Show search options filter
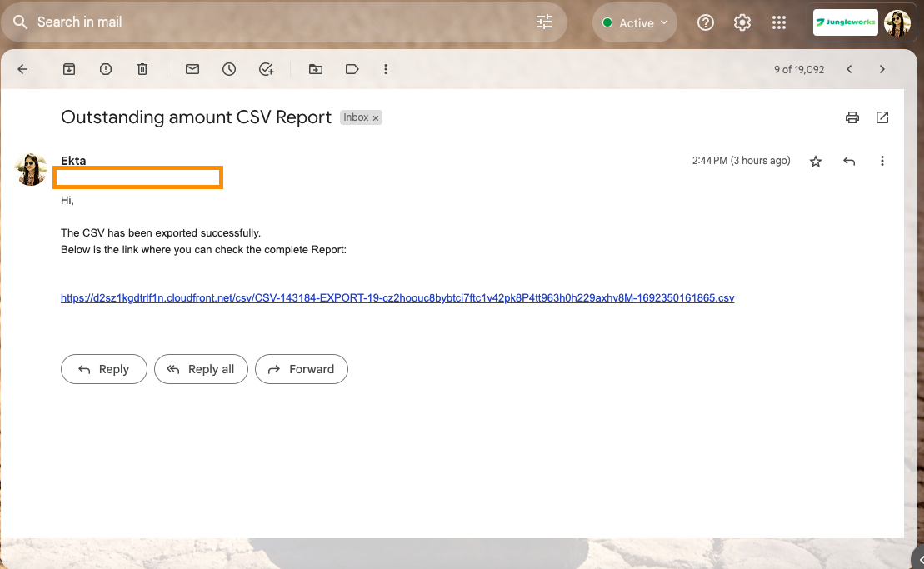 click(x=544, y=22)
